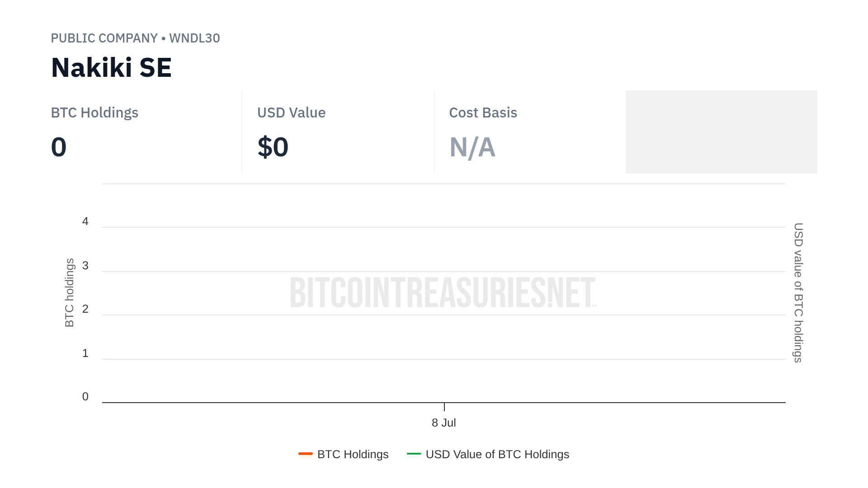Click the gray placeholder panel
868x488 pixels.
pos(721,131)
